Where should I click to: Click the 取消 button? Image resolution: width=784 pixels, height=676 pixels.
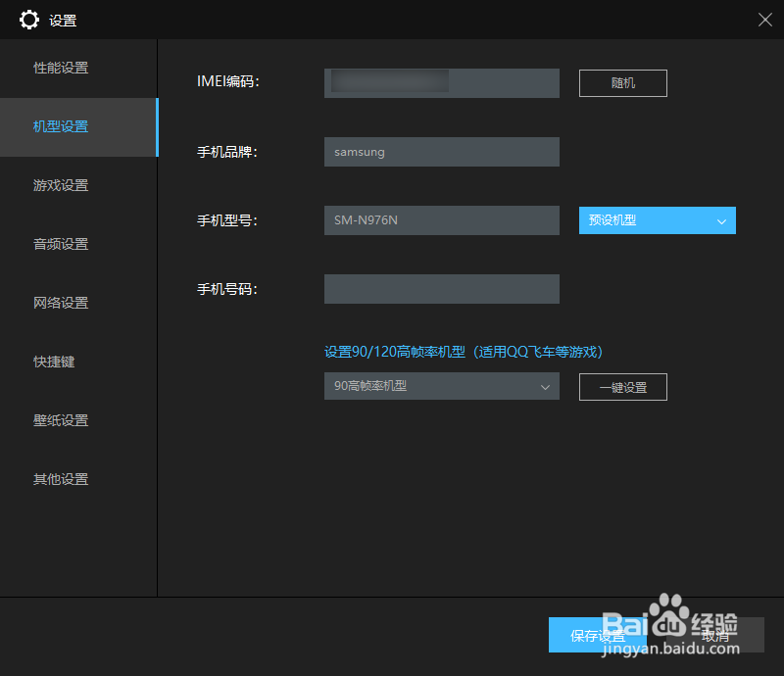715,635
